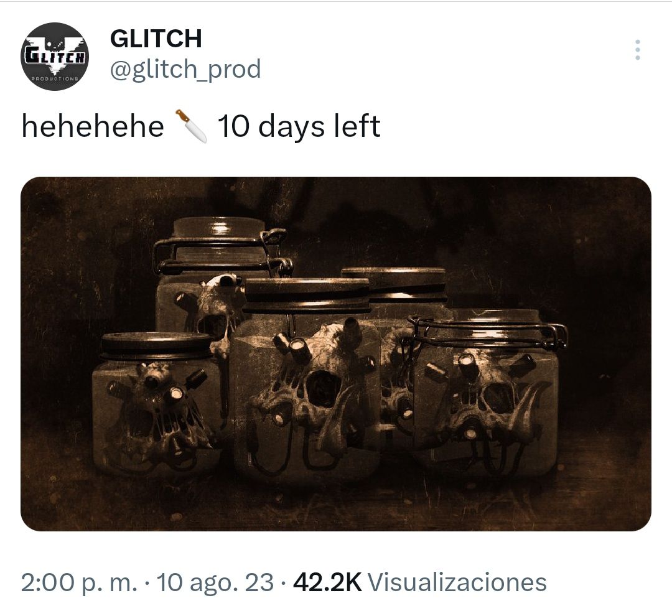Click the bat logo inside the avatar
Image resolution: width=672 pixels, height=616 pixels.
click(54, 55)
